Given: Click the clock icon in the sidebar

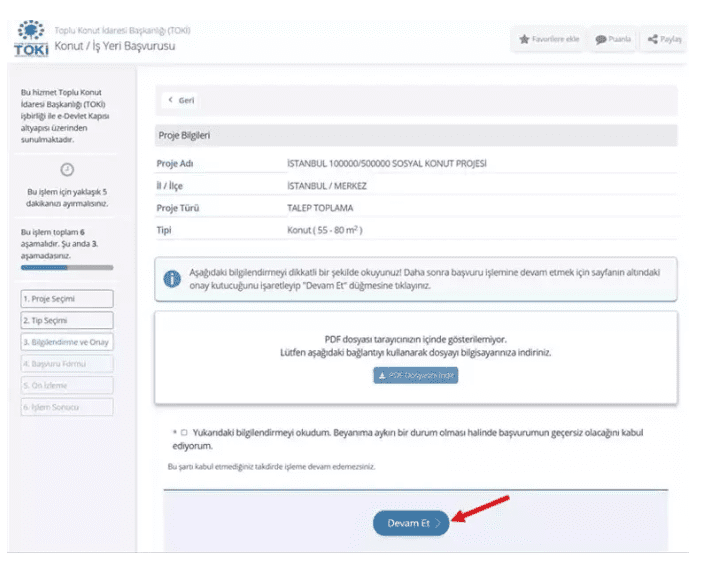Looking at the screenshot, I should click(66, 168).
